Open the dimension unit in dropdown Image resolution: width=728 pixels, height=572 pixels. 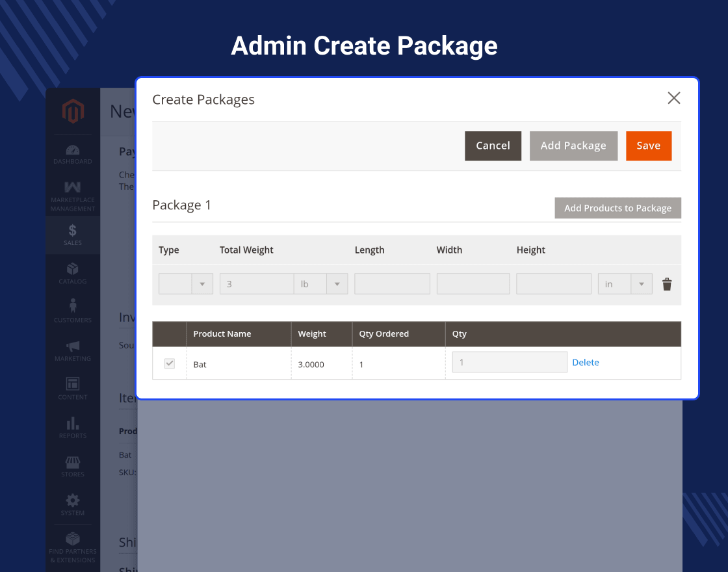(625, 283)
